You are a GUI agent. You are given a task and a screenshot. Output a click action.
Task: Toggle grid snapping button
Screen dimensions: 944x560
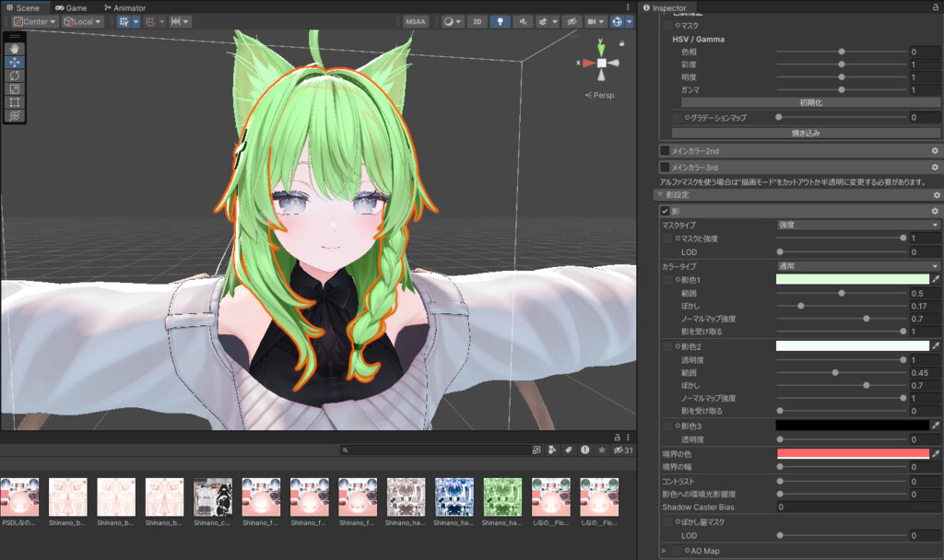coord(150,22)
